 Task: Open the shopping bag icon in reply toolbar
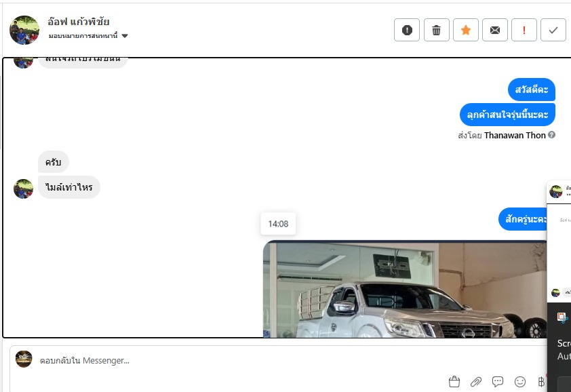454,381
